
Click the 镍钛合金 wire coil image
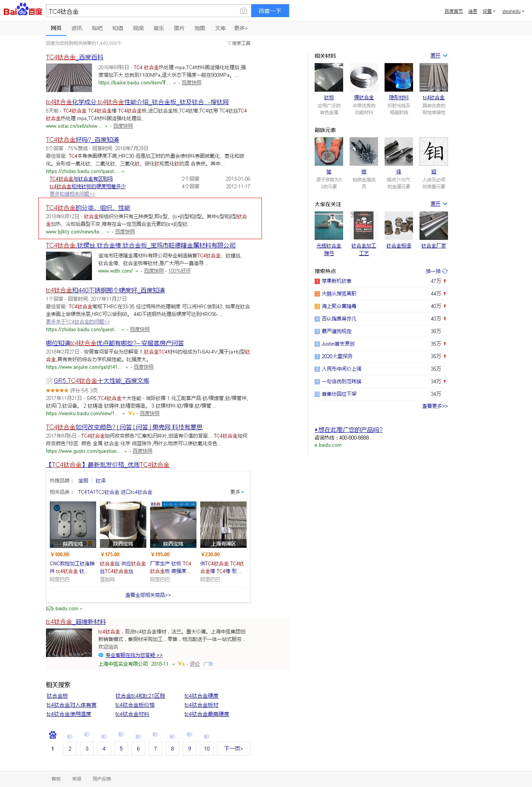tap(364, 78)
